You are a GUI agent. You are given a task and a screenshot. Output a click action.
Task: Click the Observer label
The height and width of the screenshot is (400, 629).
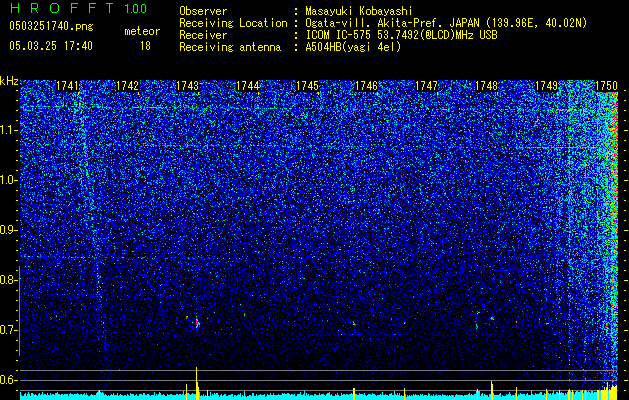[x=203, y=11]
